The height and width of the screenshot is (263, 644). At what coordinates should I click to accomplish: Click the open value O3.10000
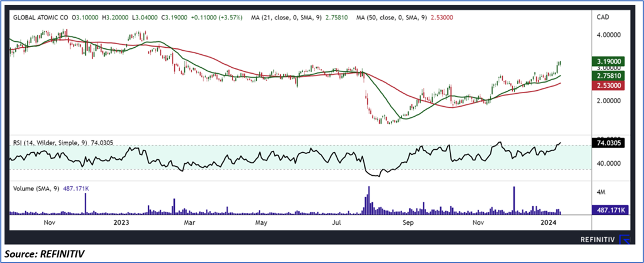pos(86,18)
